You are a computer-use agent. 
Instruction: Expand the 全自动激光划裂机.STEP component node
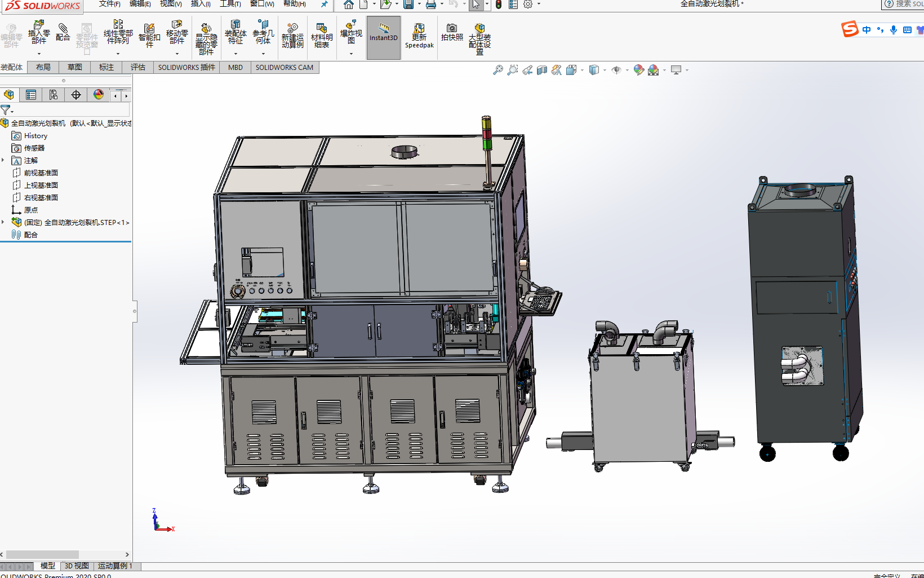pyautogui.click(x=3, y=222)
